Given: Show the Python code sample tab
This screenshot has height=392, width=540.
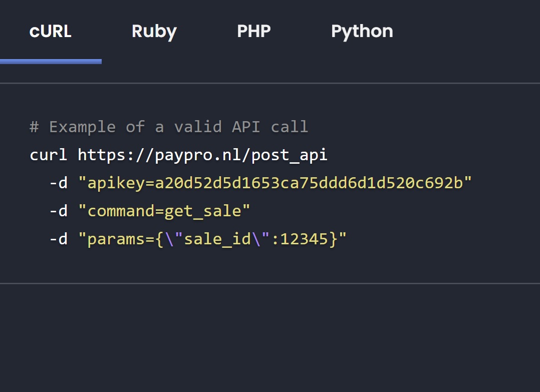Looking at the screenshot, I should [x=362, y=31].
